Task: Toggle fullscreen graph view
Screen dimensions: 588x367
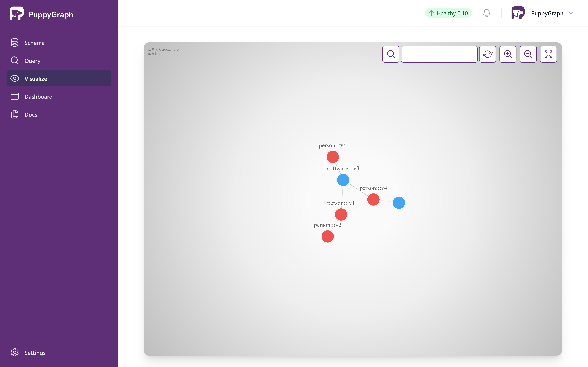Action: [x=548, y=54]
